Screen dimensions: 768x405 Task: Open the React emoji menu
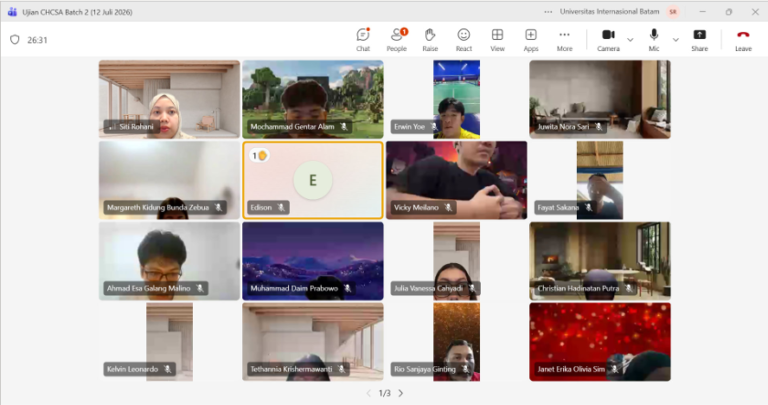(463, 40)
